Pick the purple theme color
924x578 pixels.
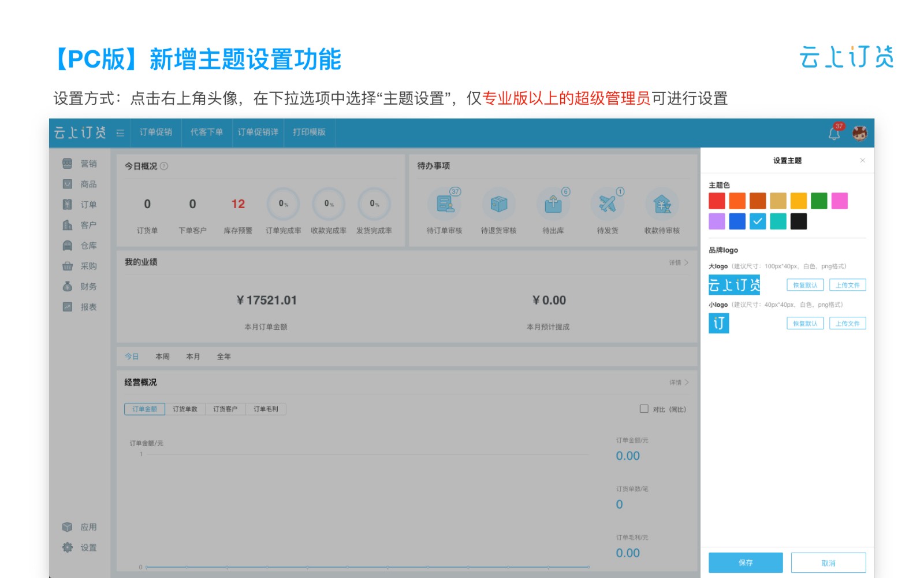pos(717,221)
